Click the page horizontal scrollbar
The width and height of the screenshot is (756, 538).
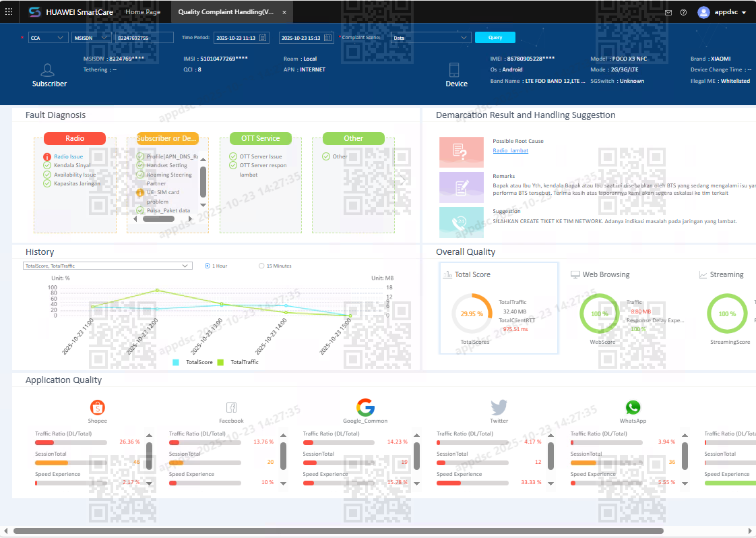[338, 531]
